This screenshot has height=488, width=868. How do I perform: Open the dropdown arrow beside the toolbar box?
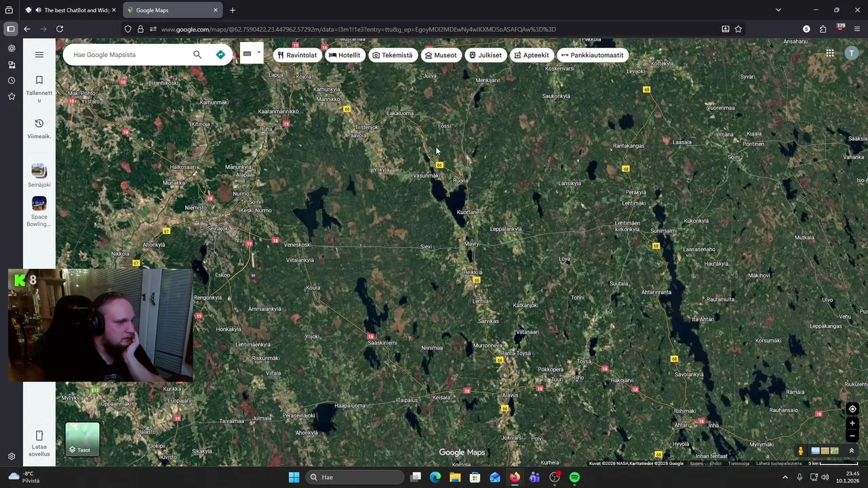point(258,53)
